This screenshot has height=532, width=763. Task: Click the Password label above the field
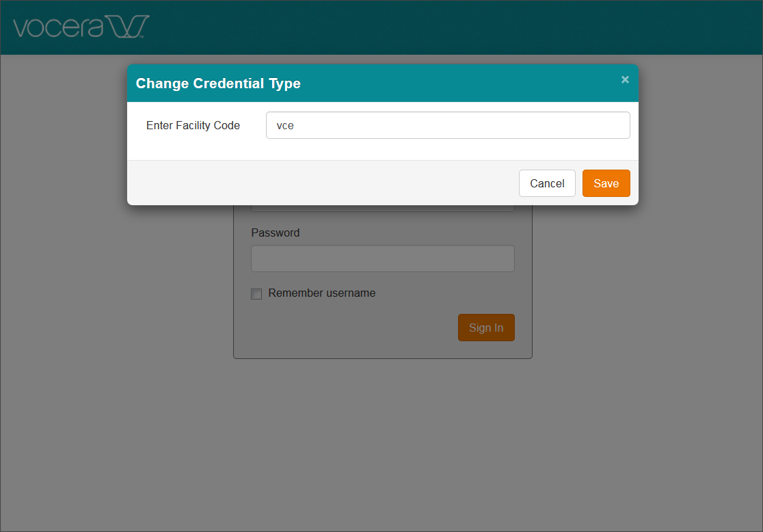click(275, 232)
